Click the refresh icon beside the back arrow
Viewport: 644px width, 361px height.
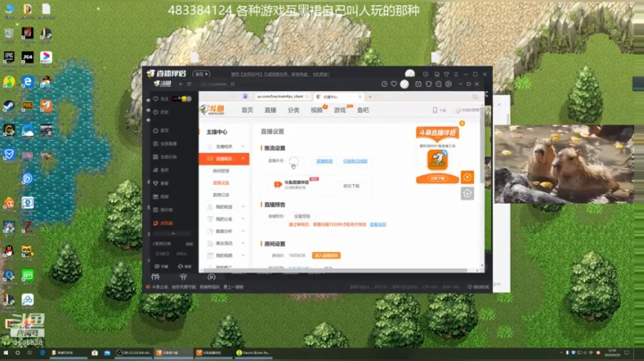(x=189, y=84)
